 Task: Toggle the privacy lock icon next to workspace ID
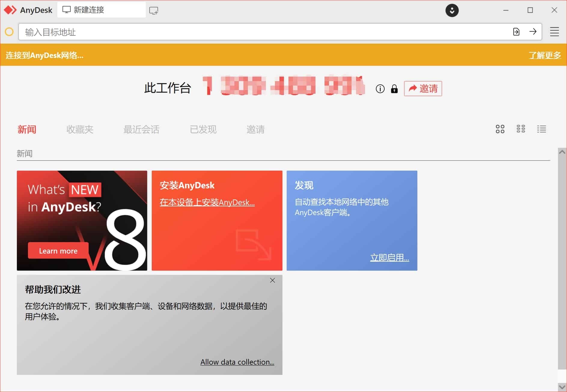point(394,89)
